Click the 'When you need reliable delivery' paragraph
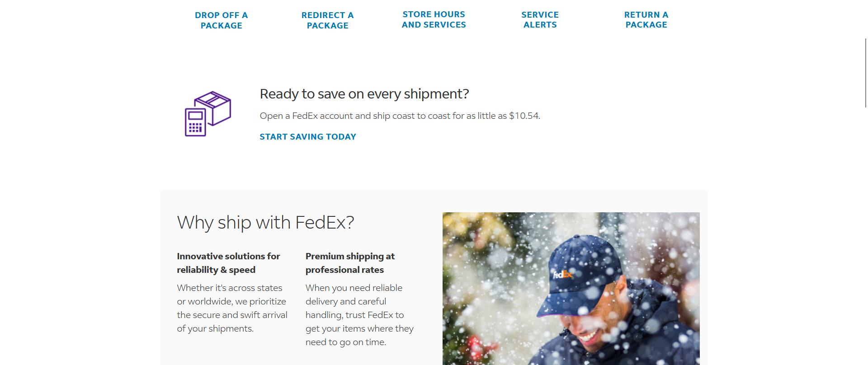868x365 pixels. 359,315
